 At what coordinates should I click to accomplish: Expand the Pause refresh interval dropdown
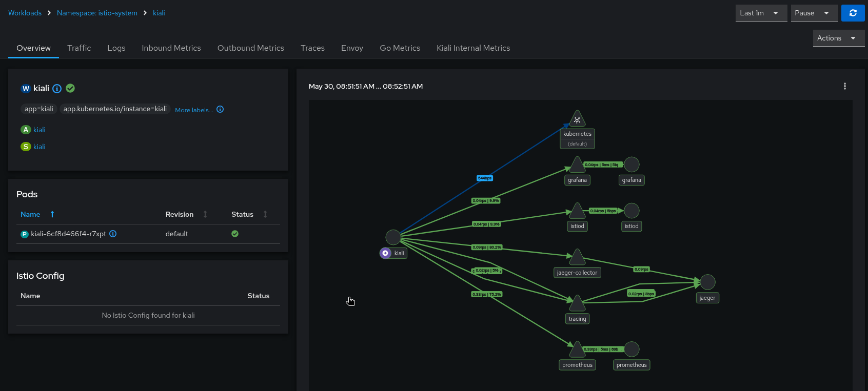(814, 13)
